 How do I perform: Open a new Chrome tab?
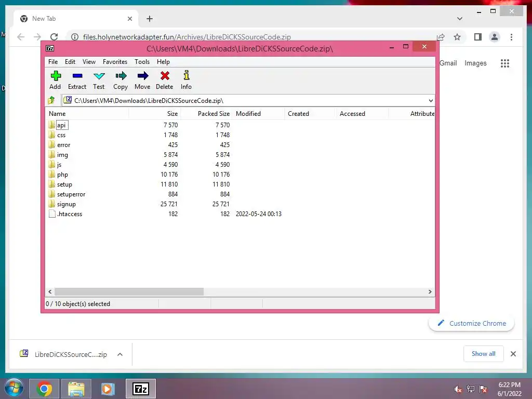click(x=150, y=19)
